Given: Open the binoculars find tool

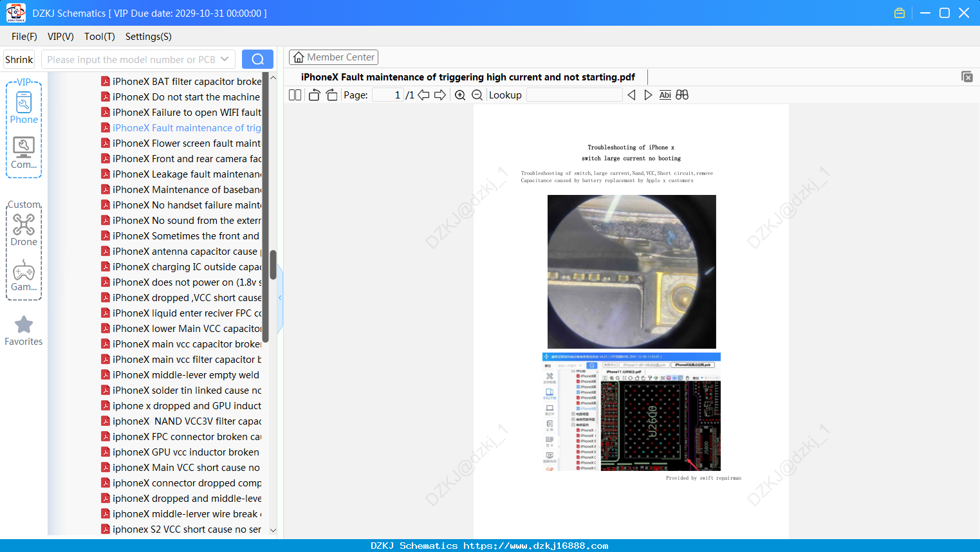Looking at the screenshot, I should [682, 95].
